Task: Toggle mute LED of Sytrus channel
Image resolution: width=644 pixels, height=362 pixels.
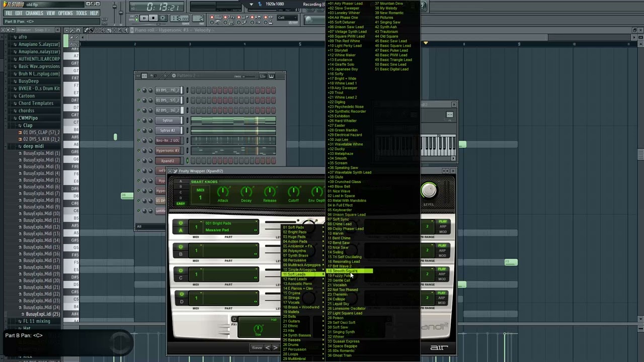Action: [138, 120]
